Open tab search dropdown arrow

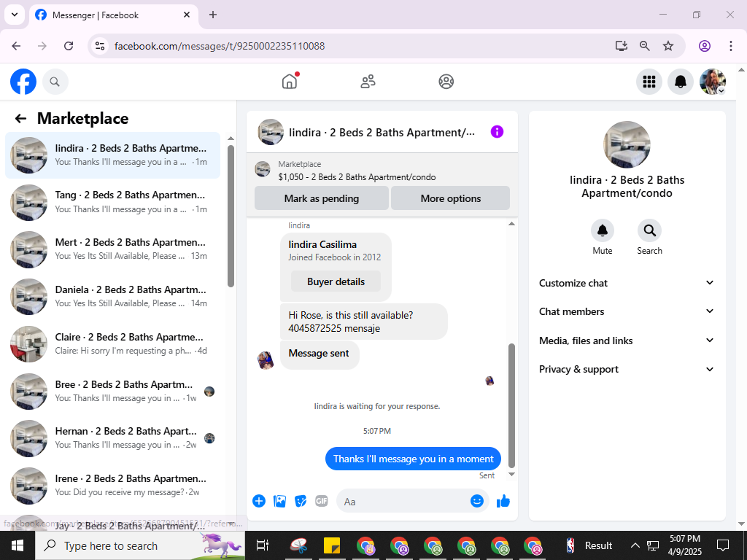(15, 15)
